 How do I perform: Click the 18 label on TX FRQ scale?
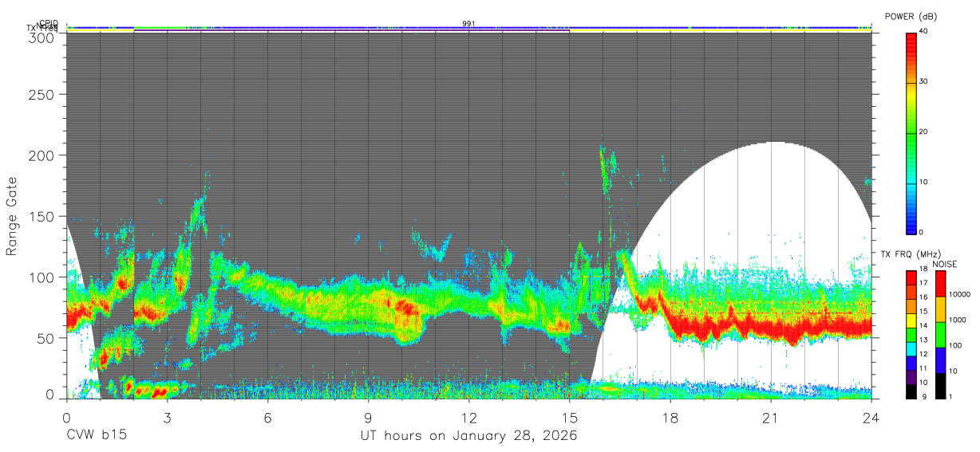924,270
